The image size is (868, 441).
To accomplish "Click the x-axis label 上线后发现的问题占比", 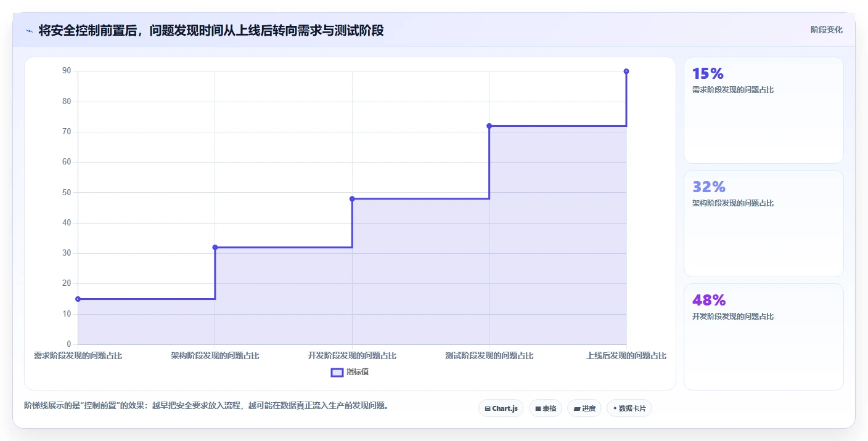I will [626, 356].
